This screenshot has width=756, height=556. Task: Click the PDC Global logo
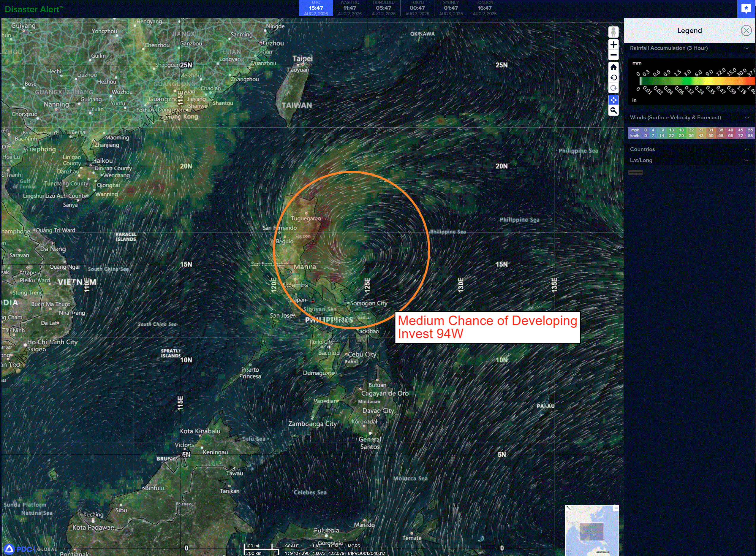coord(30,549)
